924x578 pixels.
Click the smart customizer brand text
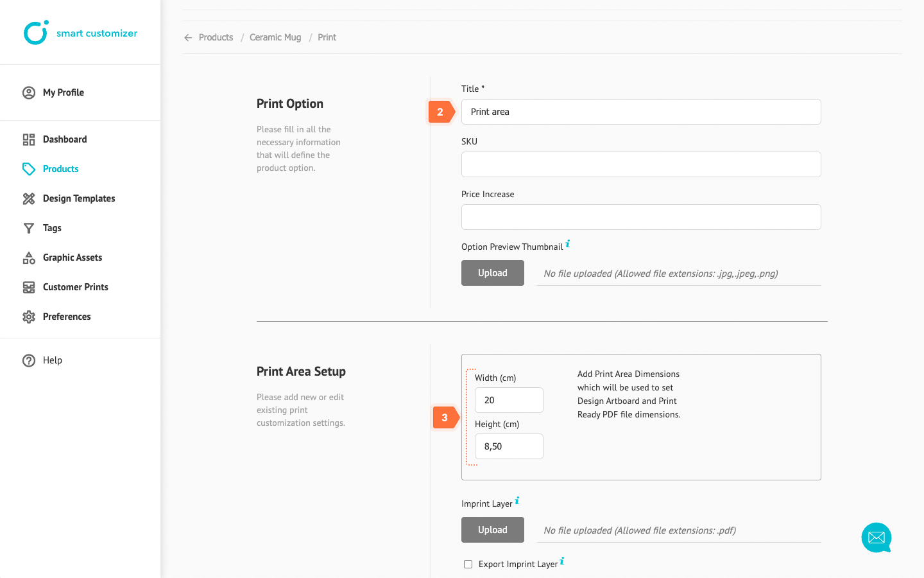(x=97, y=33)
